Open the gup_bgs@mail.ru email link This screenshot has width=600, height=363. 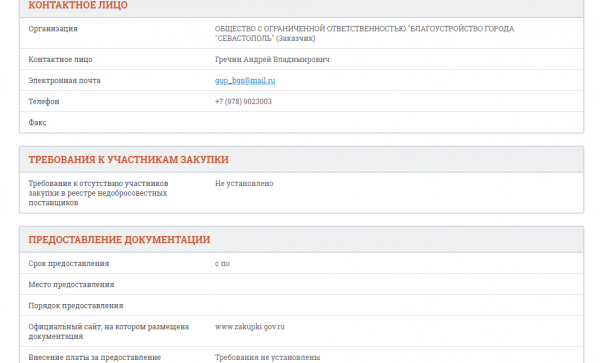[x=245, y=80]
